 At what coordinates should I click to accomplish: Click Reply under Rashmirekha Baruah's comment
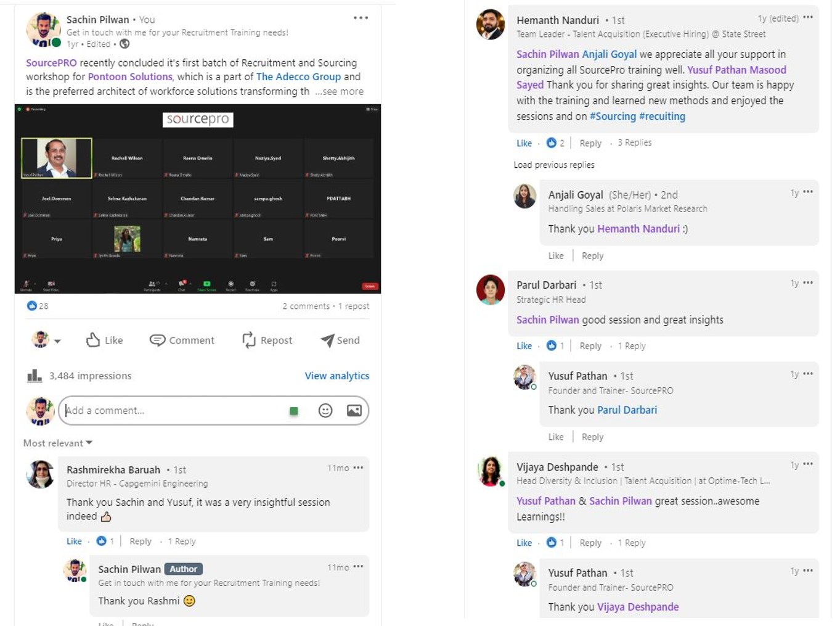(141, 541)
